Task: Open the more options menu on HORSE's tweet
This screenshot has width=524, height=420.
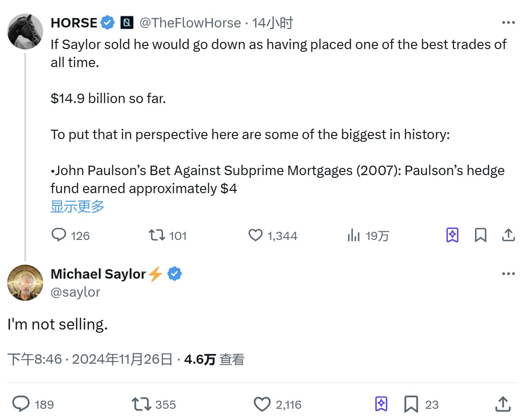Action: (508, 22)
